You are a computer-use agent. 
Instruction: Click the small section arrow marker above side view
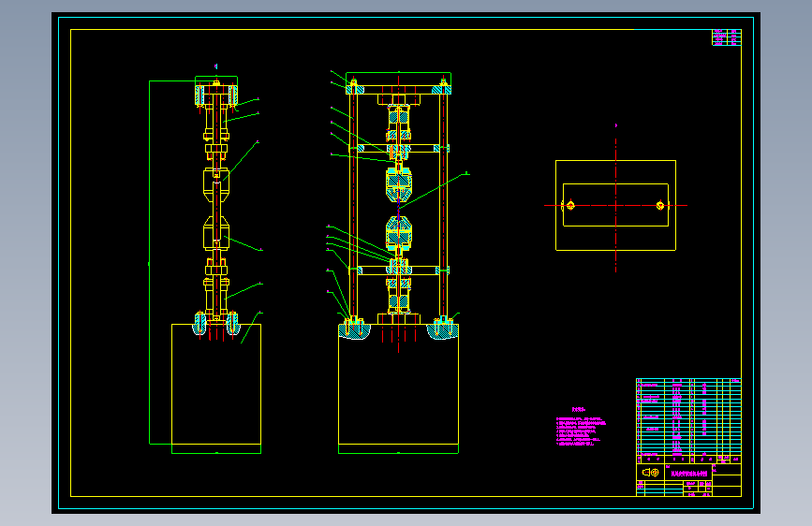point(216,66)
